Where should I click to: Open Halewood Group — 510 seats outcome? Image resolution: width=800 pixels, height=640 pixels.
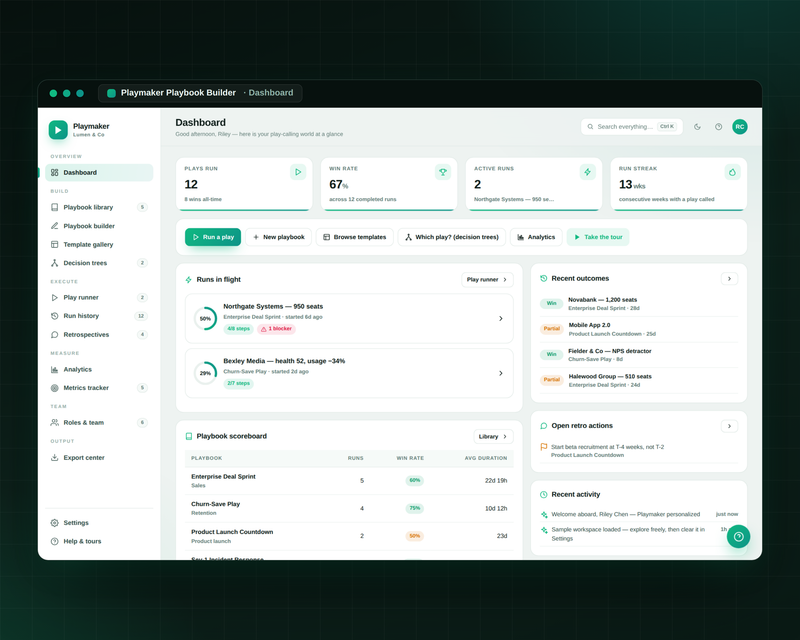tap(639, 380)
